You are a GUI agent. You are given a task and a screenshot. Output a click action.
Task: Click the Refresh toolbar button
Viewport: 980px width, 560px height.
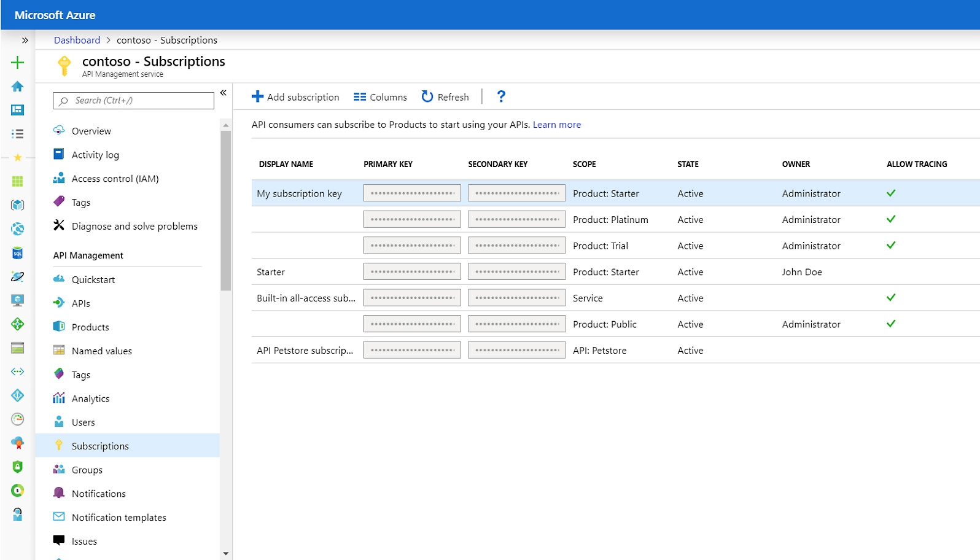point(445,97)
